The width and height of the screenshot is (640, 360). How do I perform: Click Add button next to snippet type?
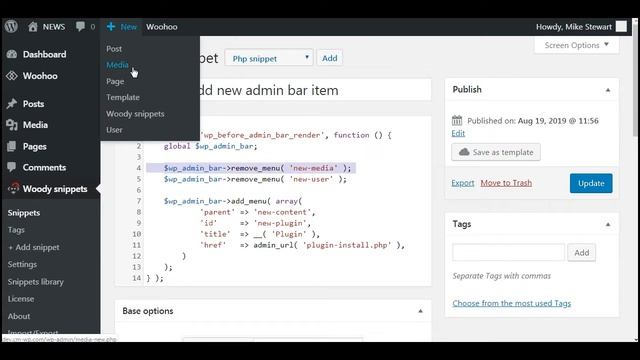[x=330, y=58]
